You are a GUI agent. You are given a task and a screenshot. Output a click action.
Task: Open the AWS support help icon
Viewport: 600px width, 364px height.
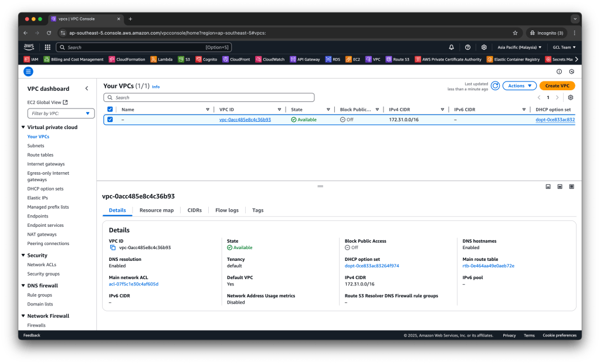click(467, 47)
